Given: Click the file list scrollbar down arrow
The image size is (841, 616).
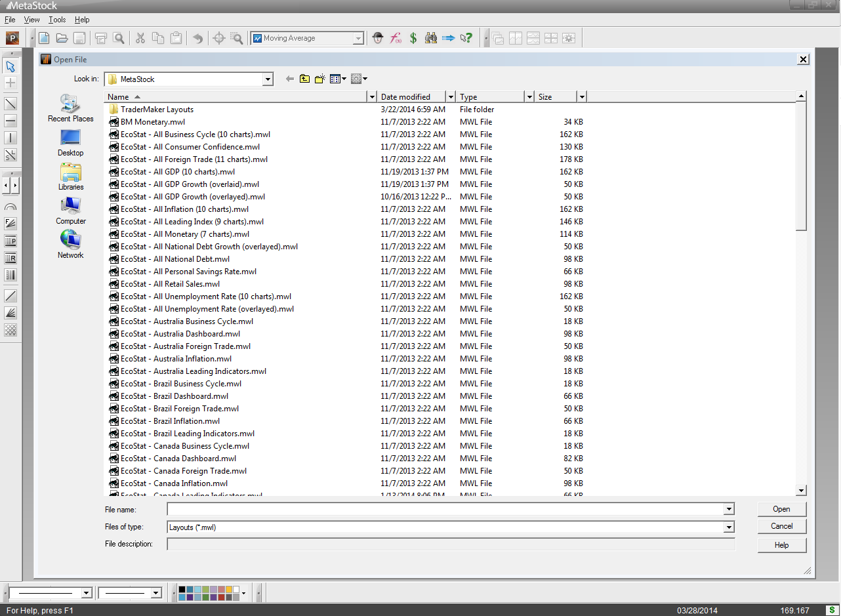Looking at the screenshot, I should (801, 490).
